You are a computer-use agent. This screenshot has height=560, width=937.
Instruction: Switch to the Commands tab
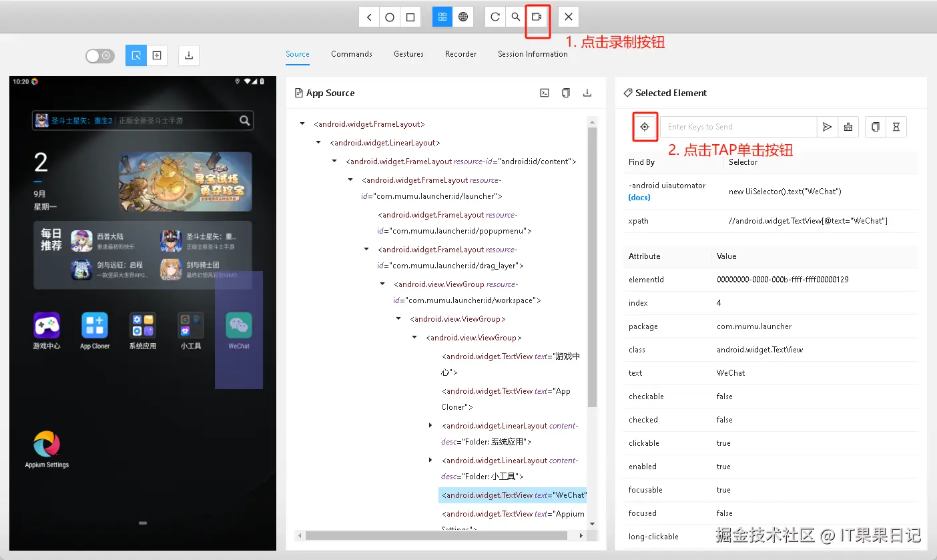click(352, 54)
